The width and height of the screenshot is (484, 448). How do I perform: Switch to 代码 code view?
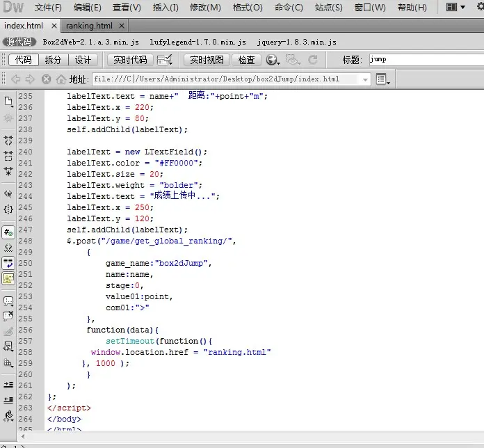coord(24,60)
